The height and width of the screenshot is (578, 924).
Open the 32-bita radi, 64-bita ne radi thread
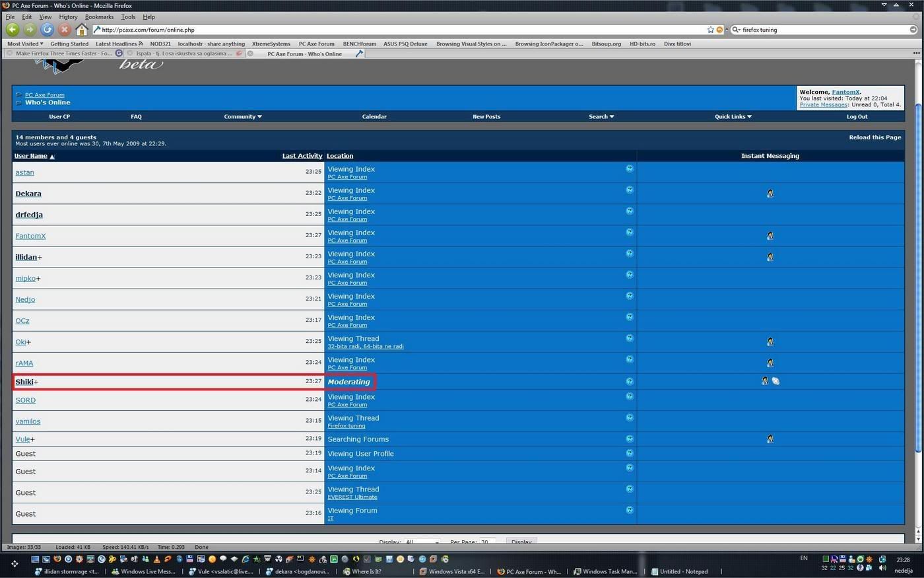[366, 347]
